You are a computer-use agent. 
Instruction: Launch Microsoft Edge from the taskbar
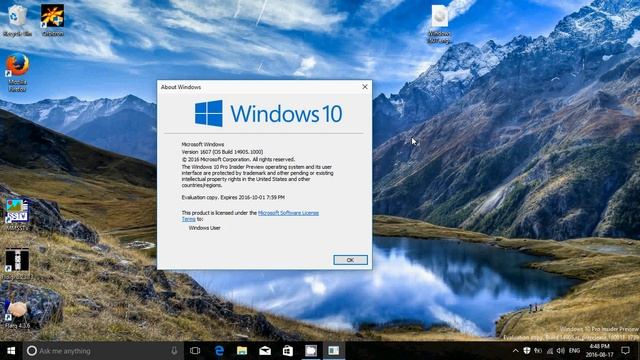[x=219, y=351]
